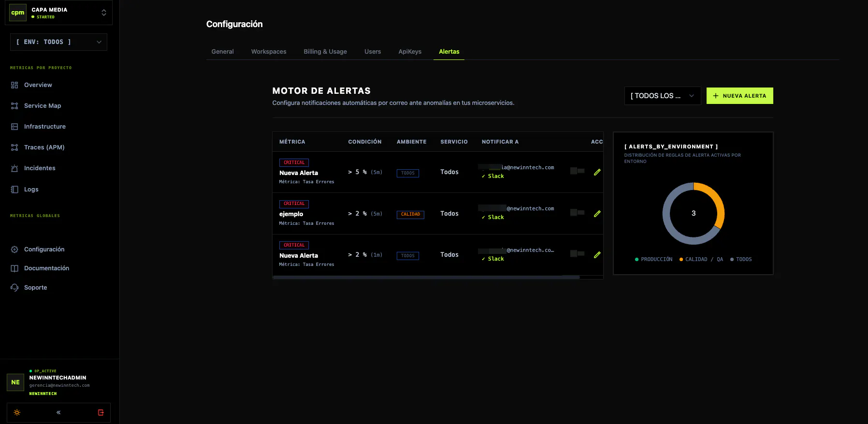Click the > 2 % (1m) condition
The height and width of the screenshot is (424, 868).
click(365, 255)
